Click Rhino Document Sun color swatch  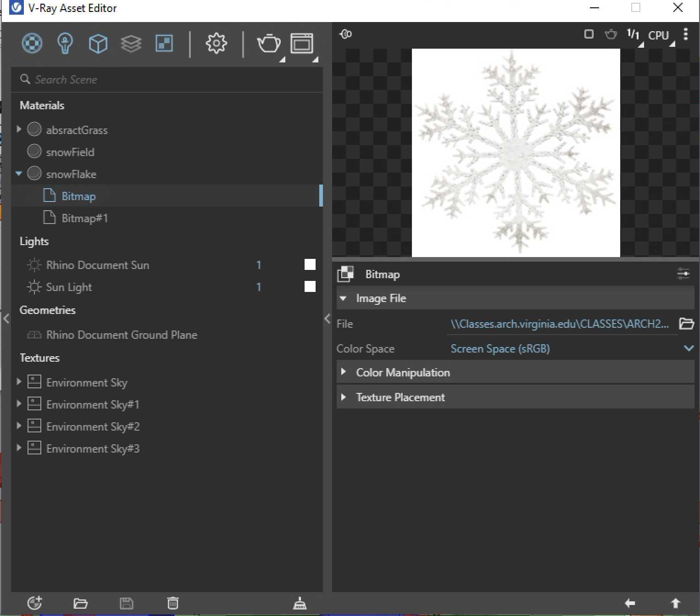[310, 265]
